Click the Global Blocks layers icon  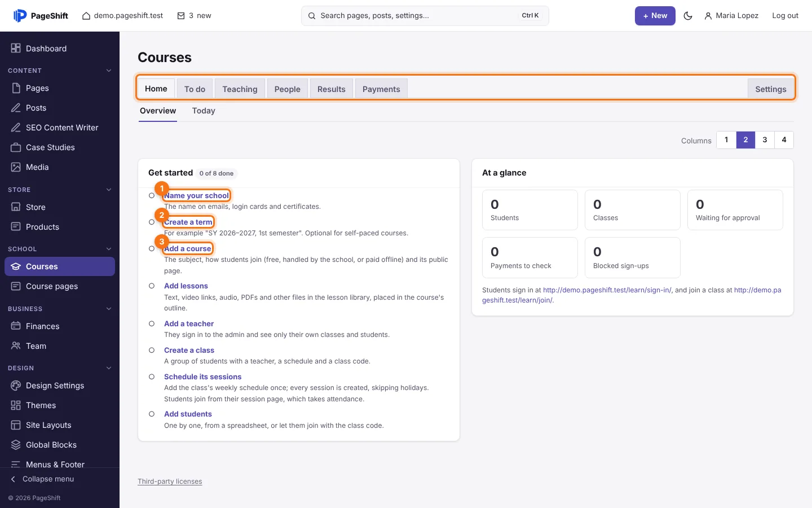(x=16, y=445)
